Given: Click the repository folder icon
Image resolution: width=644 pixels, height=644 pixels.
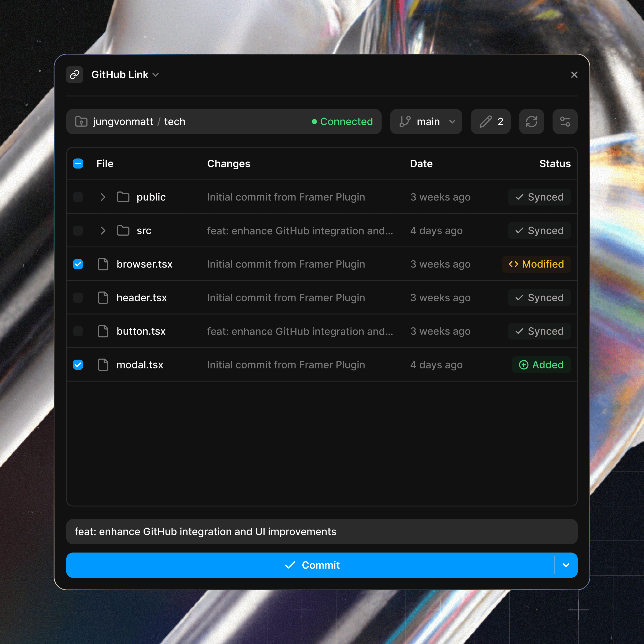Looking at the screenshot, I should [81, 122].
